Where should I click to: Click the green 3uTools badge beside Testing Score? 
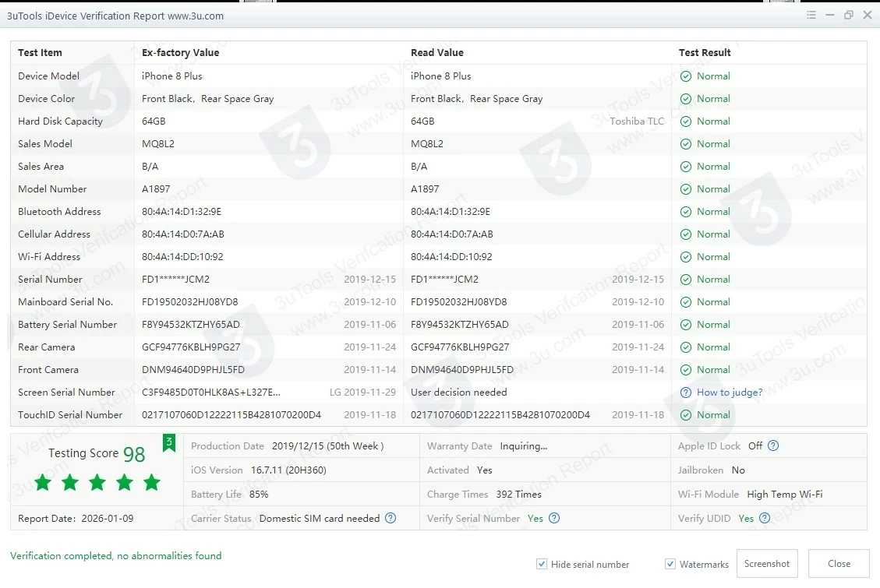[x=168, y=443]
